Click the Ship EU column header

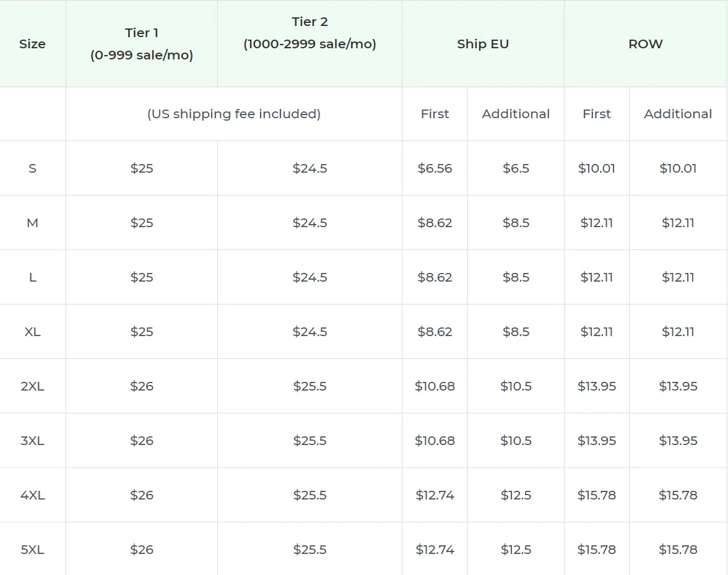[483, 44]
